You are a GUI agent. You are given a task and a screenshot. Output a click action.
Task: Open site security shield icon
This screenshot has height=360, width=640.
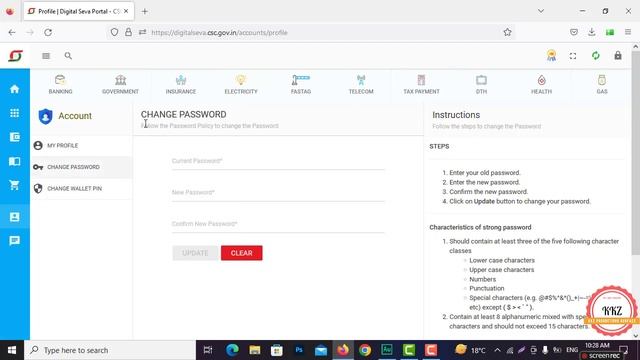click(x=114, y=32)
